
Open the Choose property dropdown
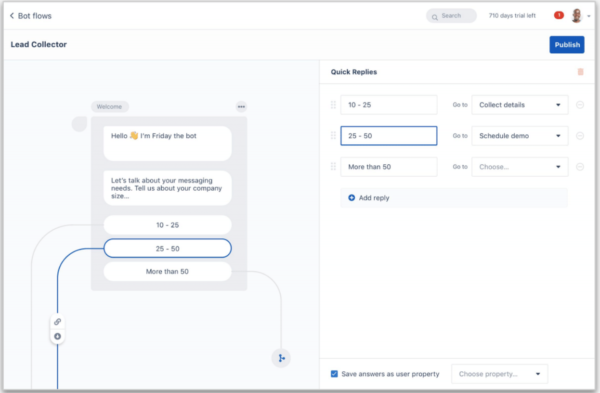(x=499, y=374)
